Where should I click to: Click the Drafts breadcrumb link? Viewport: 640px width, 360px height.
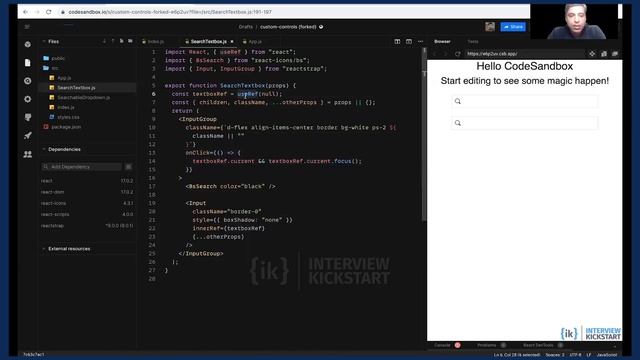pos(246,27)
